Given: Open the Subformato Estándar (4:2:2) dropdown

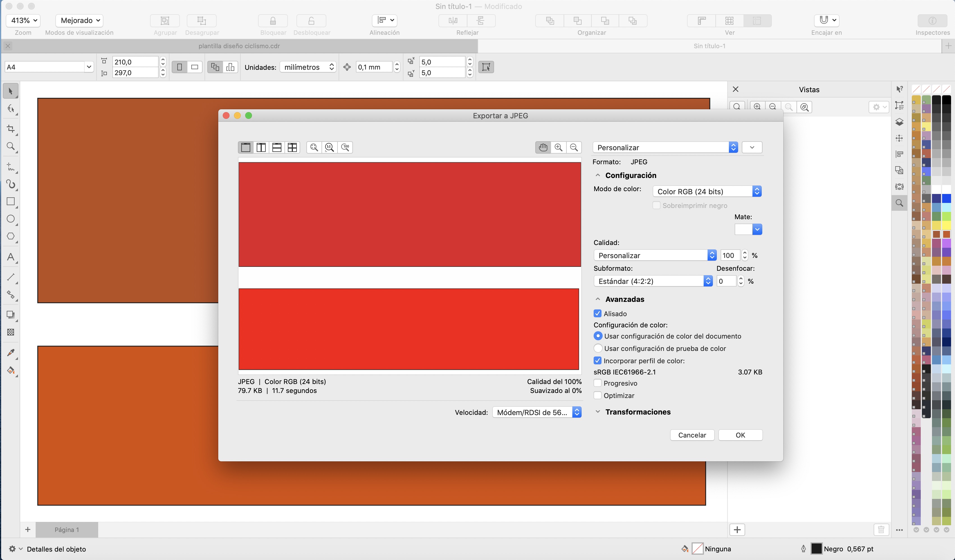Looking at the screenshot, I should click(x=653, y=281).
